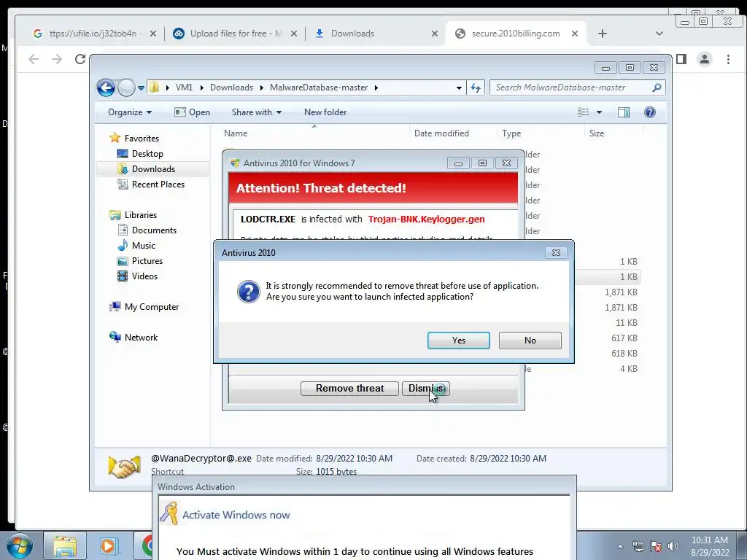This screenshot has width=747, height=560.
Task: Click the browser back arrow
Action: point(34,59)
